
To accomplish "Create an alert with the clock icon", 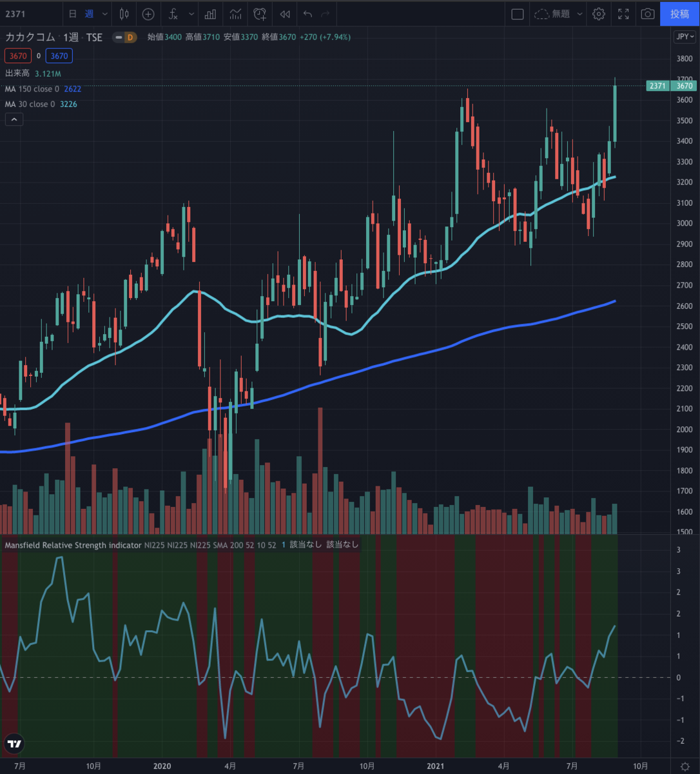I will point(260,14).
